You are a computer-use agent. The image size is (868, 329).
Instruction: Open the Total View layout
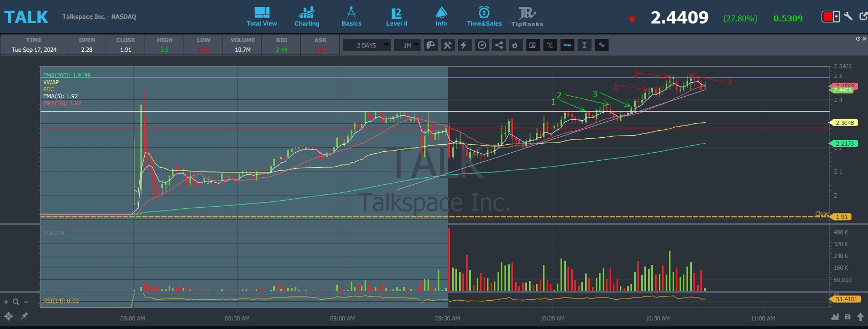click(x=262, y=17)
